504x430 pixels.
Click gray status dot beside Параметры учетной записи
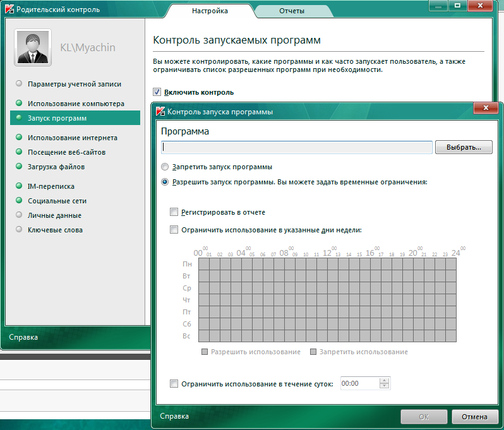pos(19,83)
